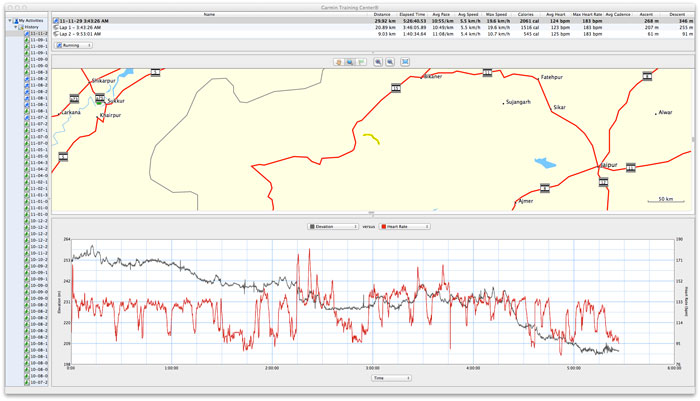
Task: Select the 11-04-2 activity in History
Action: pos(38,169)
